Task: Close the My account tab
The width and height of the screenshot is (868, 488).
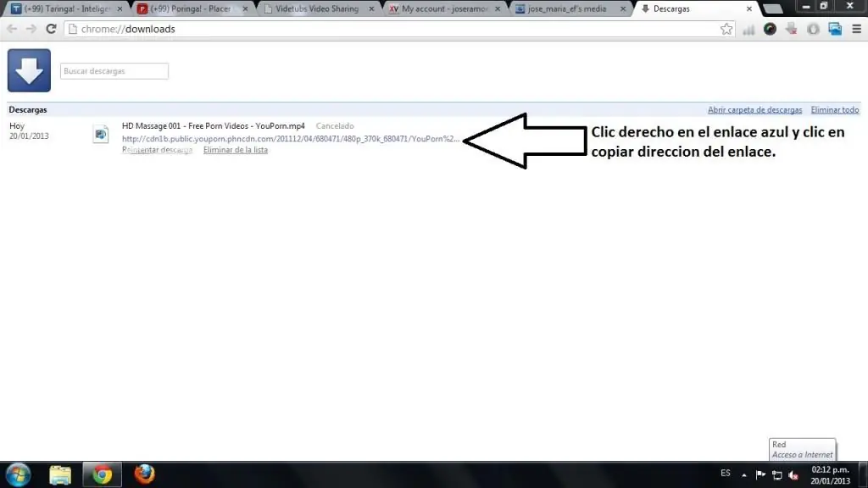Action: click(x=497, y=8)
